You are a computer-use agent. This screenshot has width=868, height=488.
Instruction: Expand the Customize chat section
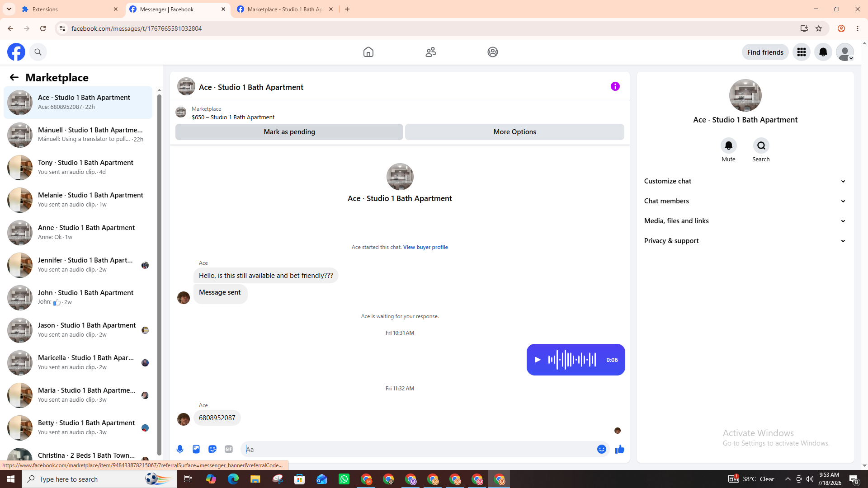click(745, 181)
